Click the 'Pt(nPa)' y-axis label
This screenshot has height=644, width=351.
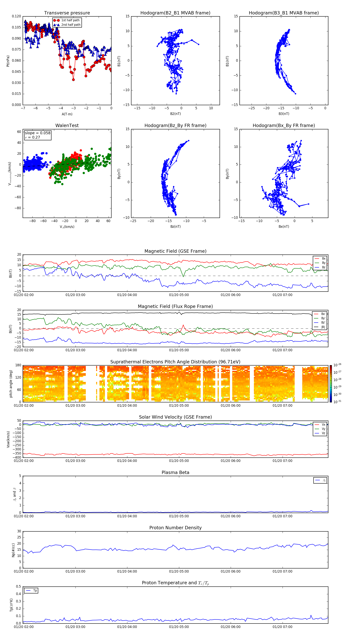(x=8, y=61)
